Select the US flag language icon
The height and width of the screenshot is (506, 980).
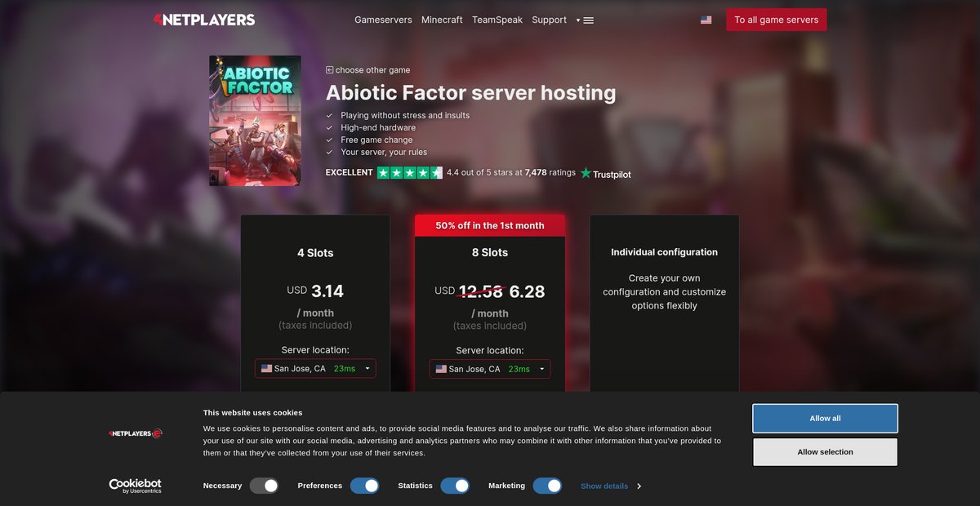(x=706, y=20)
